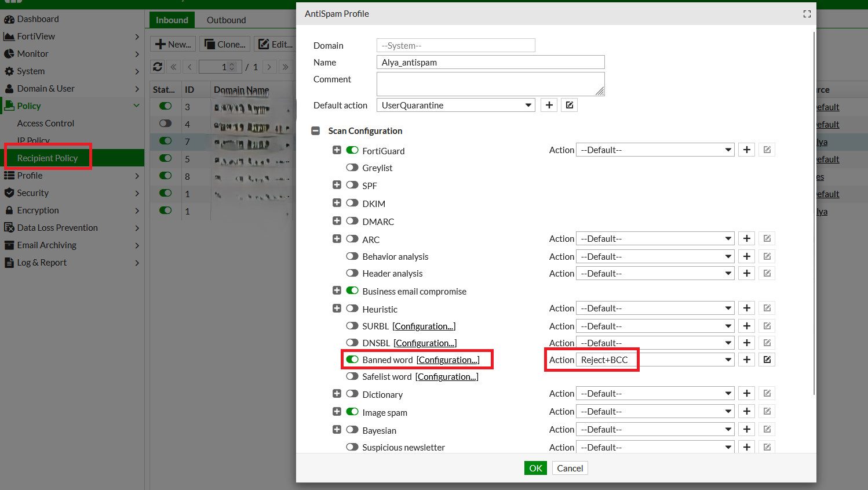Go to previous page of policy list
868x490 pixels.
point(189,67)
